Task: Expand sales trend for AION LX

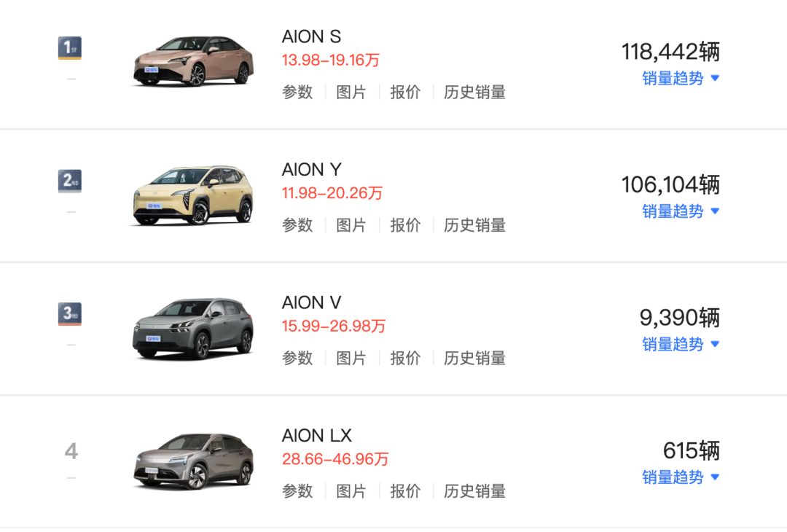Action: [x=681, y=477]
